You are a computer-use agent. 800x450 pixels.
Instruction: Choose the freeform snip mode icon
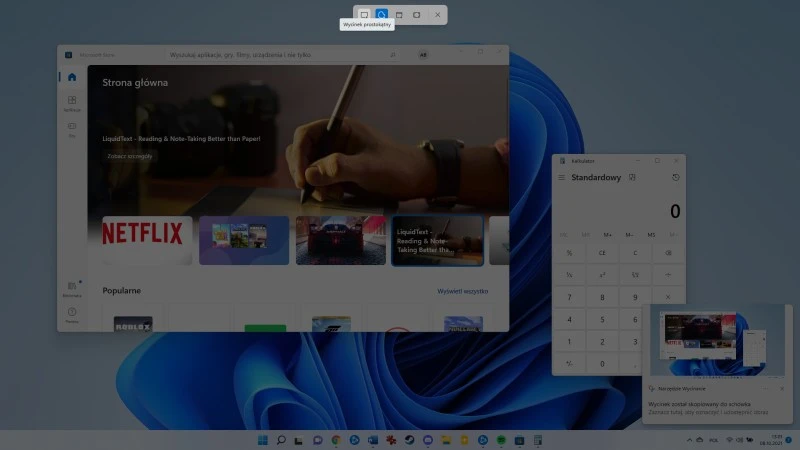click(x=381, y=15)
